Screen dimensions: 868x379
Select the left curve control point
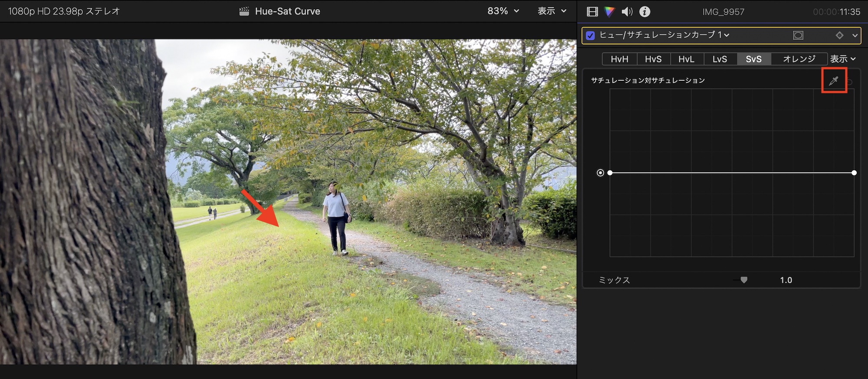(x=610, y=173)
